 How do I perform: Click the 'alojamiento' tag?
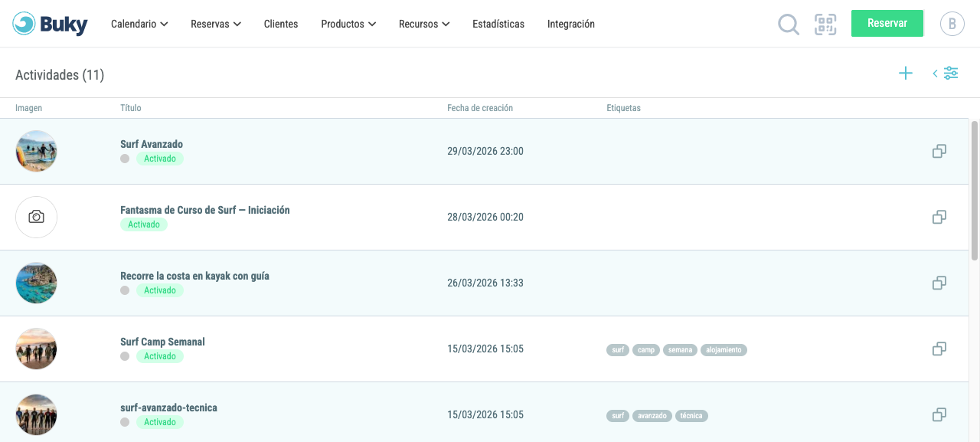point(724,350)
